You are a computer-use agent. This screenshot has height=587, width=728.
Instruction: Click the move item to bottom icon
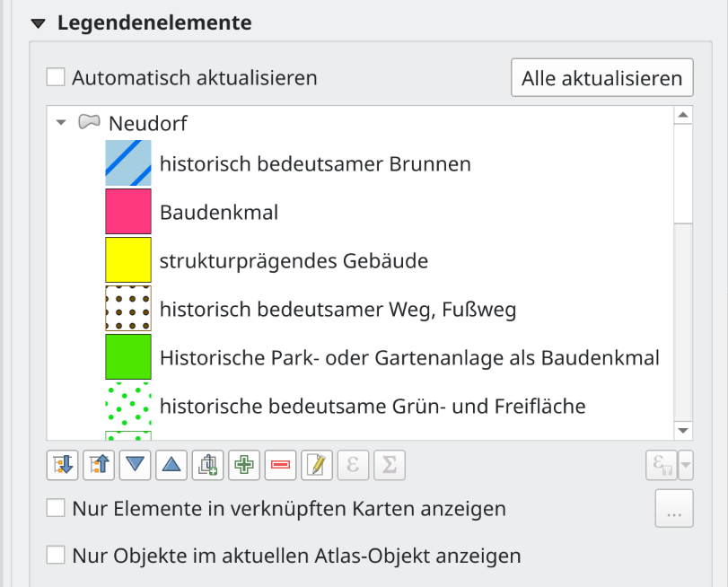[x=61, y=465]
